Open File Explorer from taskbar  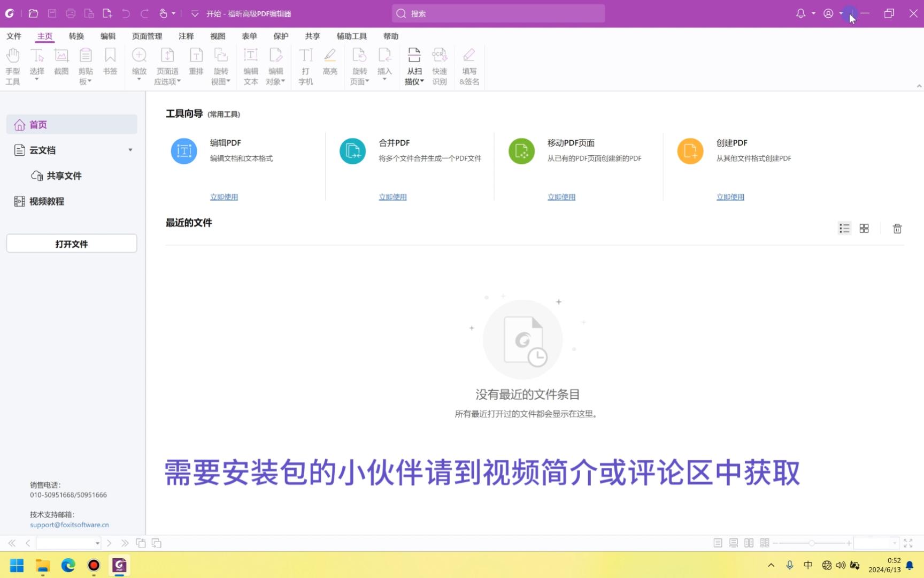coord(43,565)
